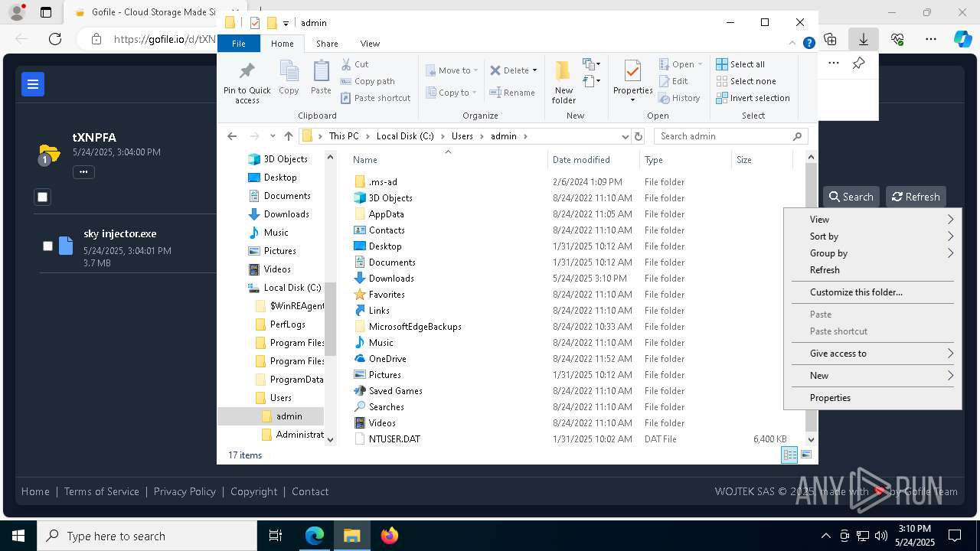The image size is (980, 551).
Task: Go back with the Explorer back arrow
Action: click(232, 136)
